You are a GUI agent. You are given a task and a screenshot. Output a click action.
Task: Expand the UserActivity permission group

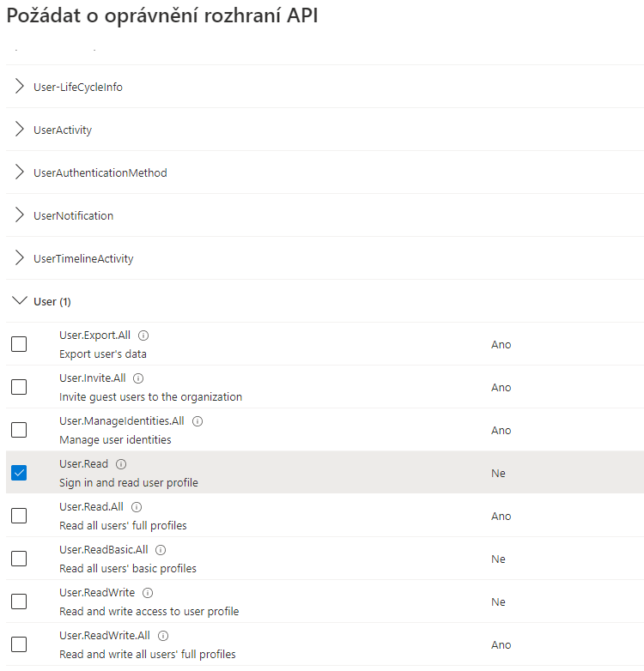[x=21, y=130]
